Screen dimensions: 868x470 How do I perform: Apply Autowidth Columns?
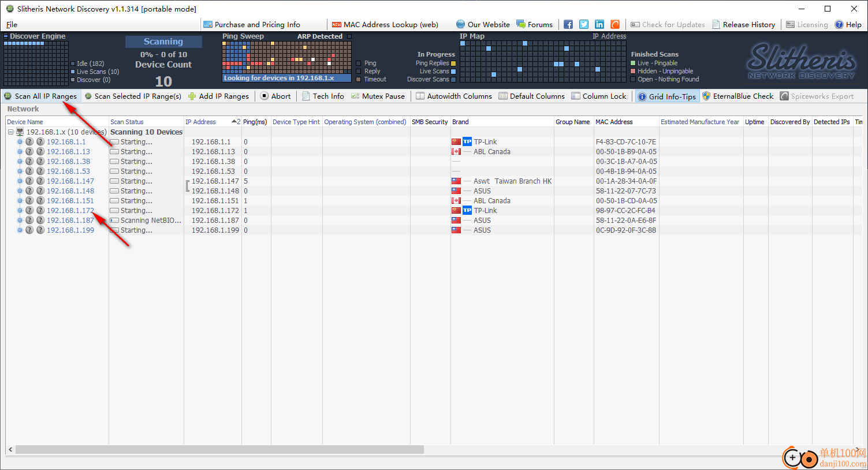click(x=454, y=96)
